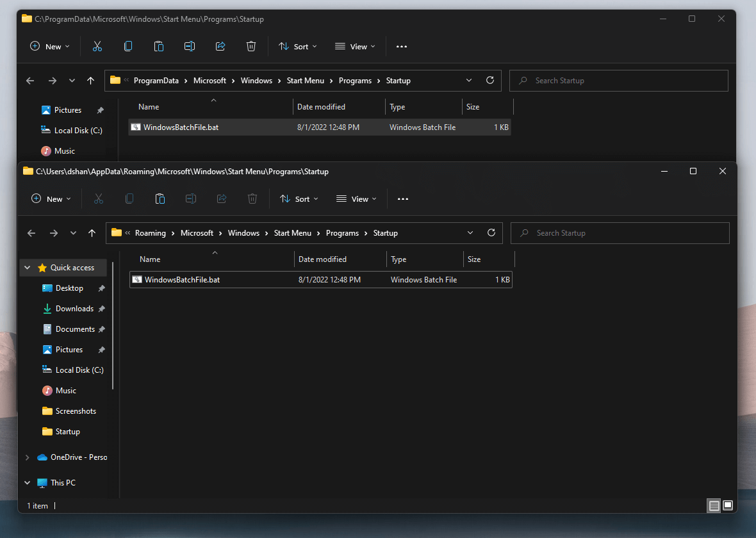Expand the OneDrive - Personal node
Image resolution: width=756 pixels, height=538 pixels.
tap(27, 457)
